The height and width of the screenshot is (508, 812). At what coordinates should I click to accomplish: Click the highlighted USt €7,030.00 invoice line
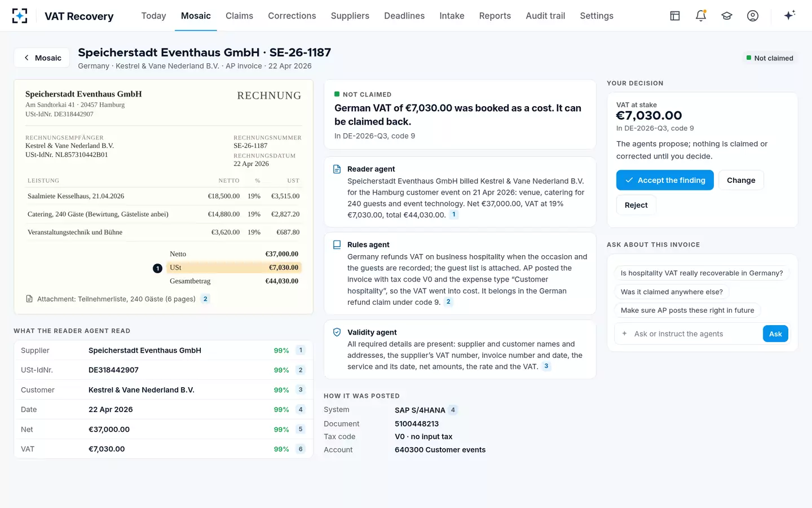234,268
